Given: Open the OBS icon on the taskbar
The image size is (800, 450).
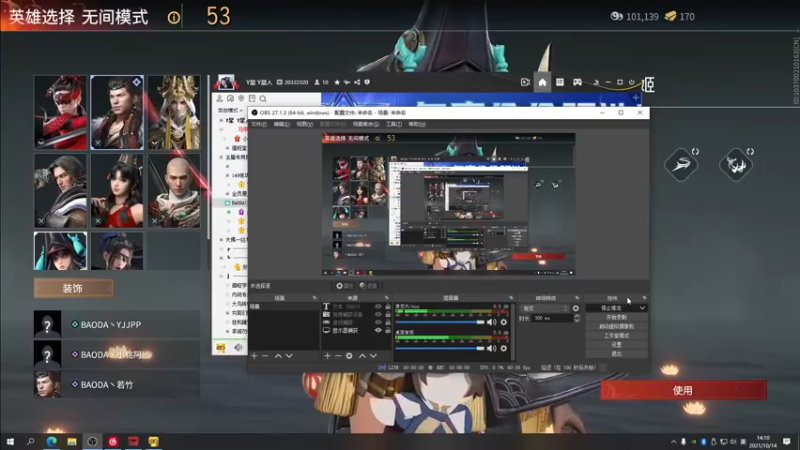Looking at the screenshot, I should (x=92, y=441).
